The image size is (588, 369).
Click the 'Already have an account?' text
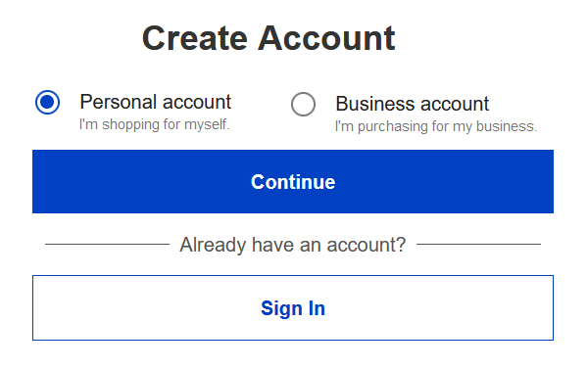click(x=293, y=245)
